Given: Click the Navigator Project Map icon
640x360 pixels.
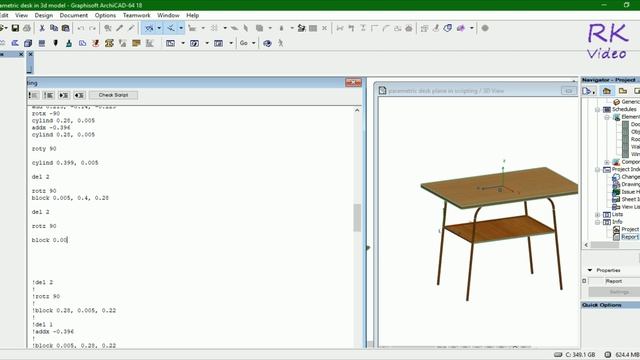Looking at the screenshot, I should pyautogui.click(x=607, y=91).
